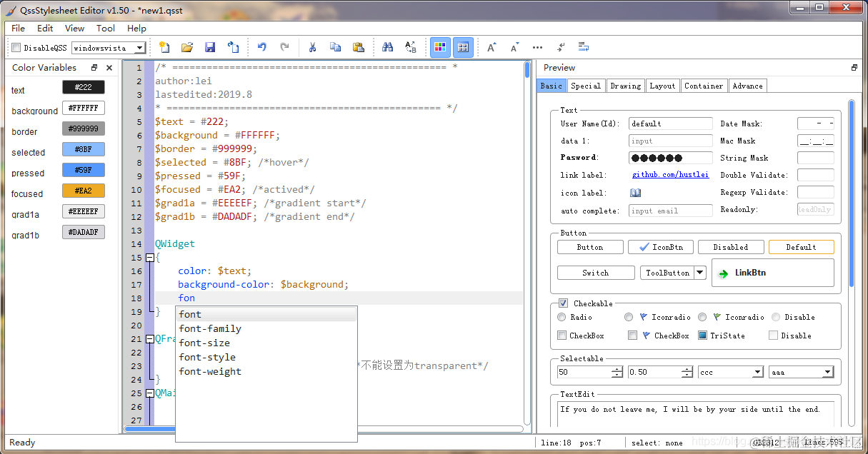Toggle the color palette panel icon

click(440, 47)
